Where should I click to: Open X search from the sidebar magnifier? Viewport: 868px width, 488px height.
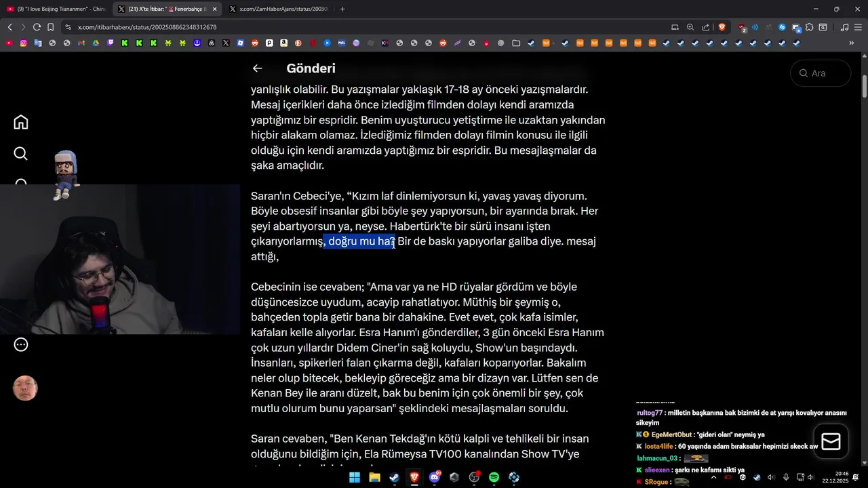click(x=21, y=153)
